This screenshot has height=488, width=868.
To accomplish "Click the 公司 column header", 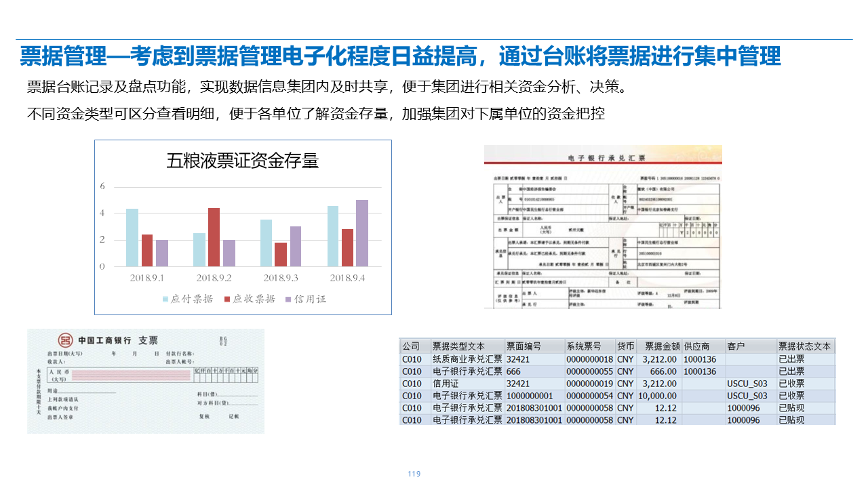I will click(x=415, y=346).
